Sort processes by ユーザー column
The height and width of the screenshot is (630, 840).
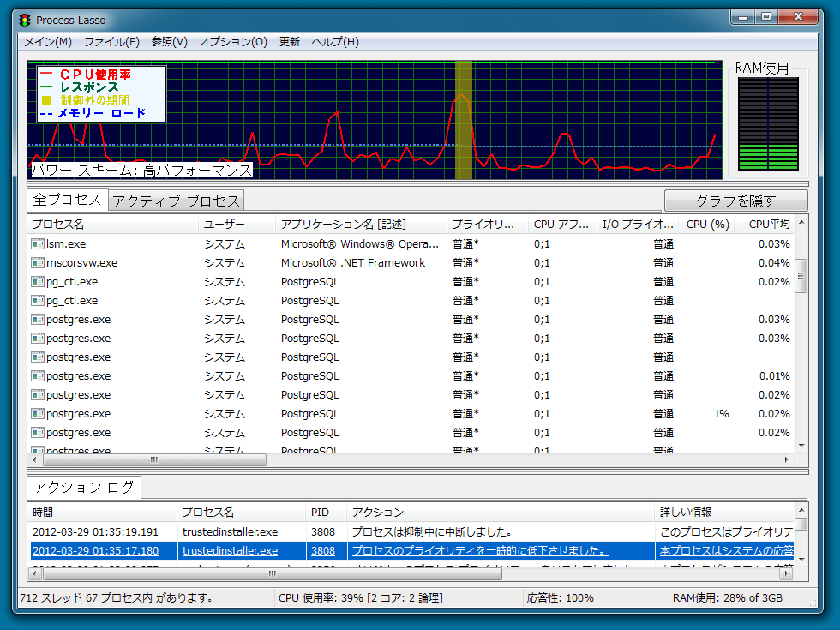[x=237, y=225]
